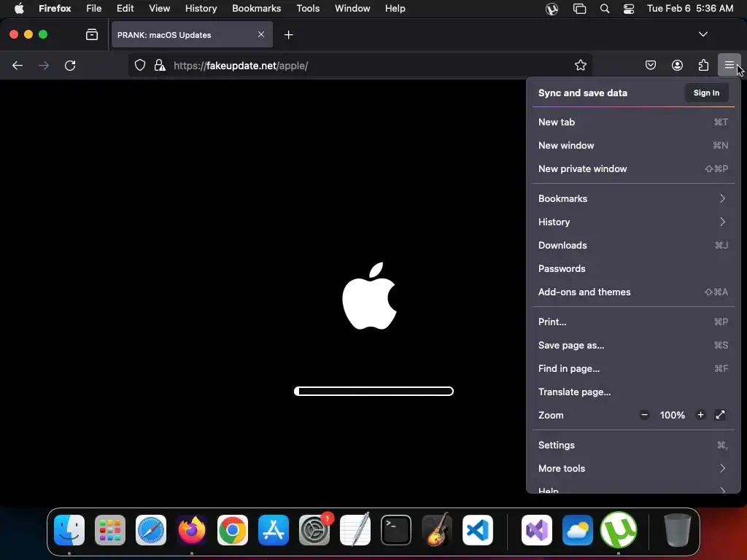Open the File menu
747x560 pixels.
(x=93, y=9)
